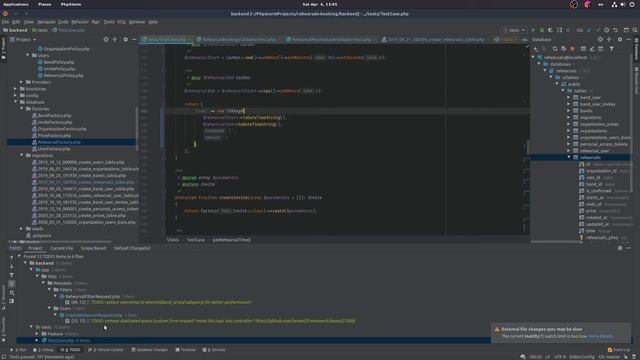Start debugging with the bug icon
The height and width of the screenshot is (360, 640).
542,30
